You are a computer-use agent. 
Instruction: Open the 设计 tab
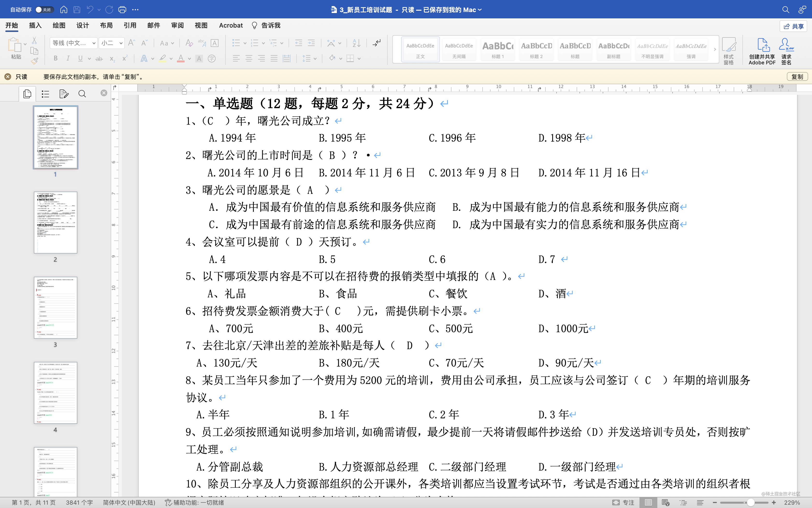83,26
